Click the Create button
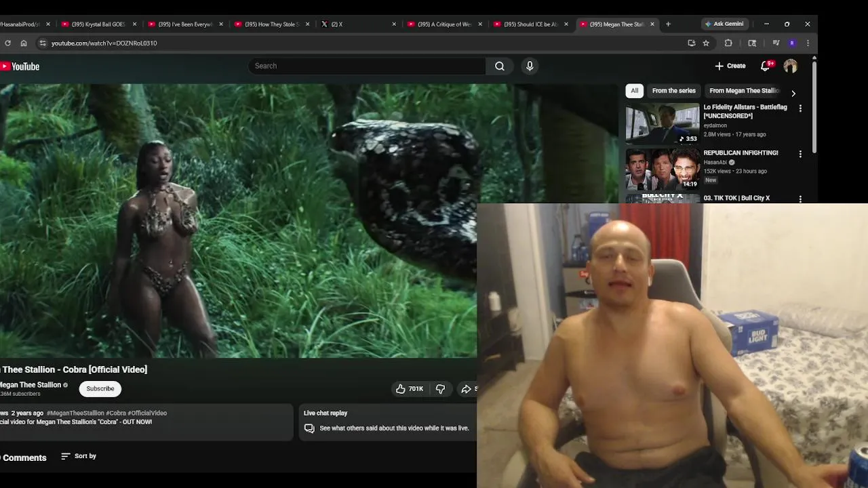The image size is (868, 488). 730,66
